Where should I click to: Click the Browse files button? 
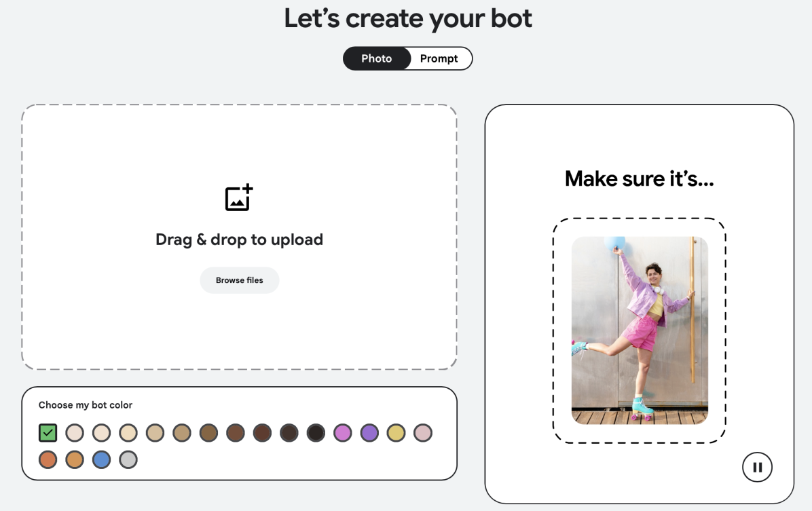coord(239,280)
